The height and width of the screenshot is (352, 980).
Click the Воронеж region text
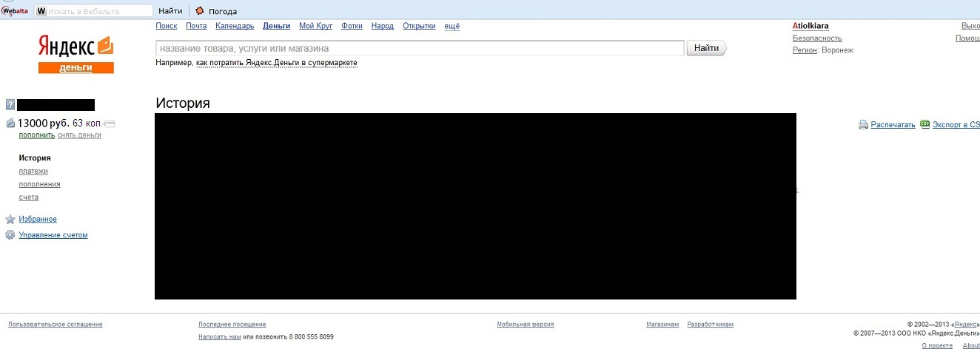pyautogui.click(x=837, y=50)
